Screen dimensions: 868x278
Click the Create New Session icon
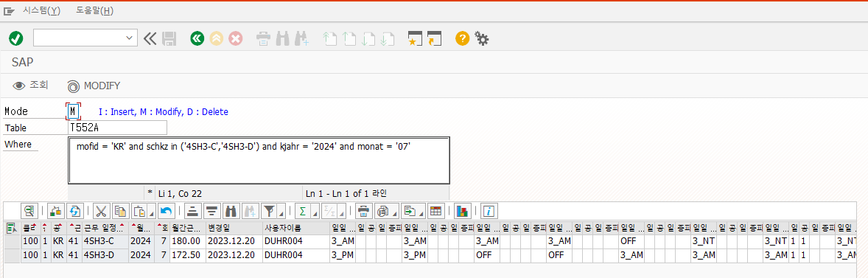(x=415, y=38)
